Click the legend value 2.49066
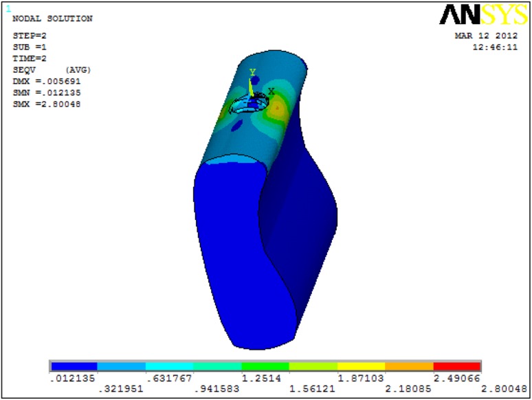The width and height of the screenshot is (532, 400). [x=457, y=378]
